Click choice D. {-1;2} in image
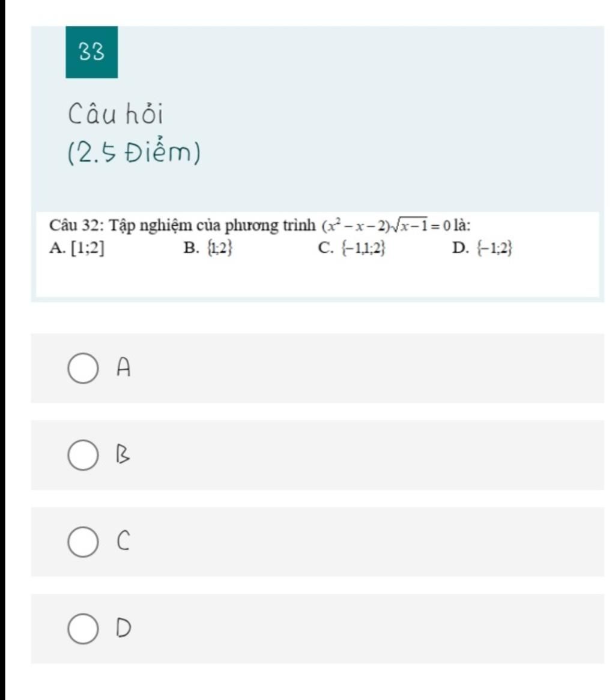Image resolution: width=615 pixels, height=700 pixels. [x=482, y=248]
